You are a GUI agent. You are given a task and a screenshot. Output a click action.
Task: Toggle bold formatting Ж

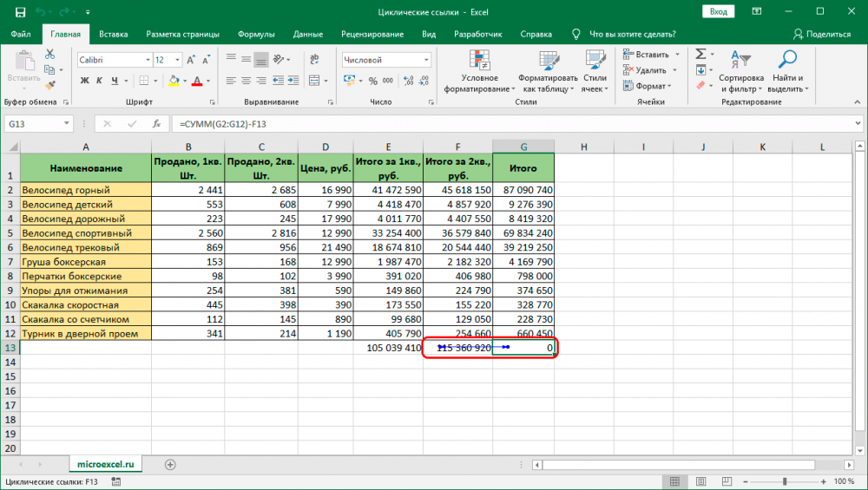click(x=84, y=81)
